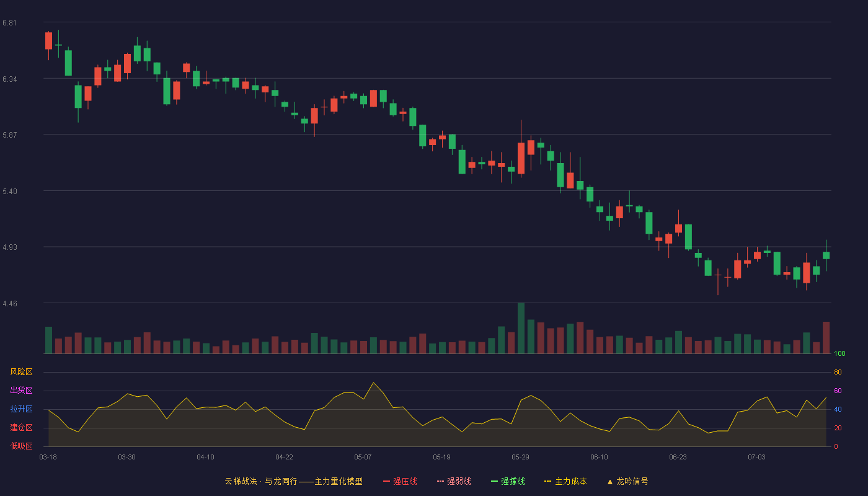
Task: Click the 风险区 zone label
Action: pyautogui.click(x=21, y=372)
